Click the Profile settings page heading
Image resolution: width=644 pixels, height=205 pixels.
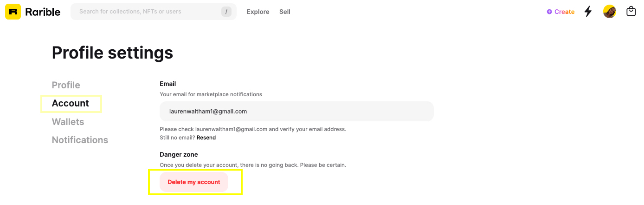tap(112, 53)
